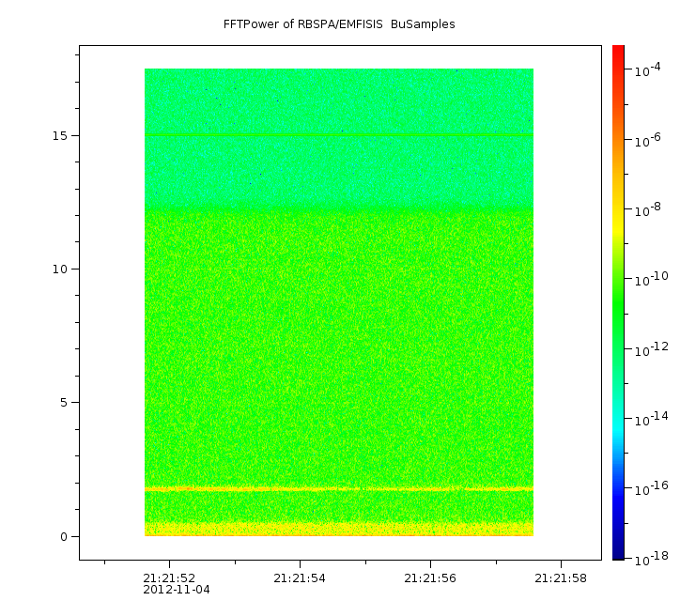
Task: Click the colorbar label 10^-16
Action: (652, 489)
